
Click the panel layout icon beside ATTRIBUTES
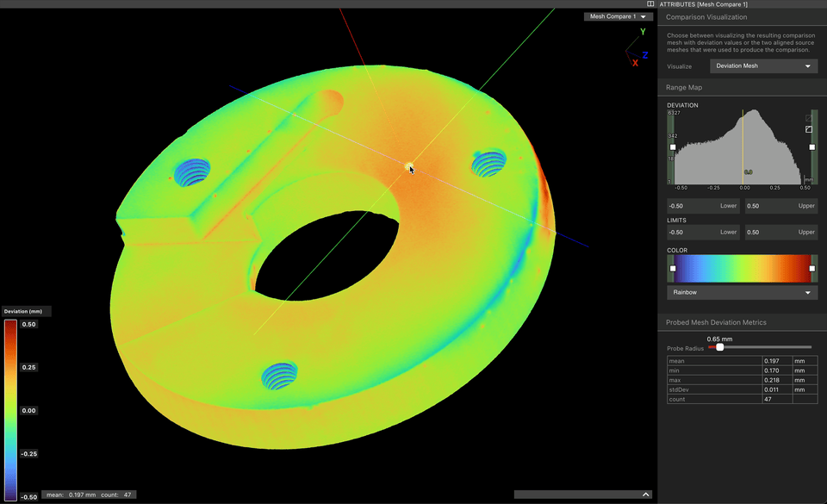[x=650, y=3]
